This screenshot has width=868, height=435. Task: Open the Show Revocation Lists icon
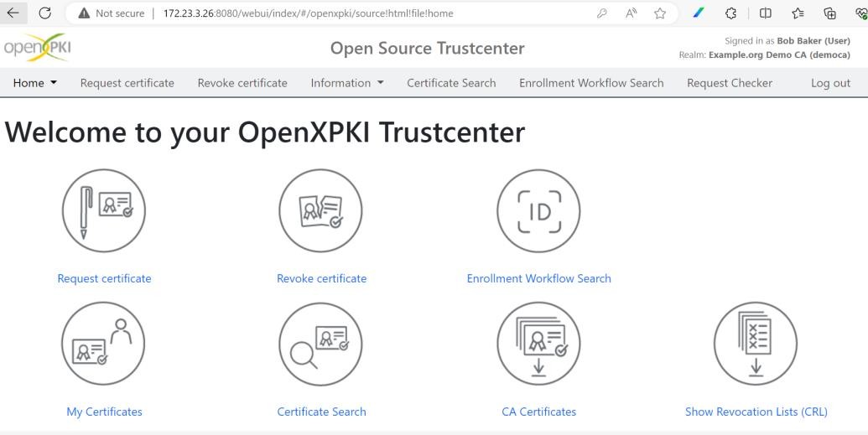(756, 344)
